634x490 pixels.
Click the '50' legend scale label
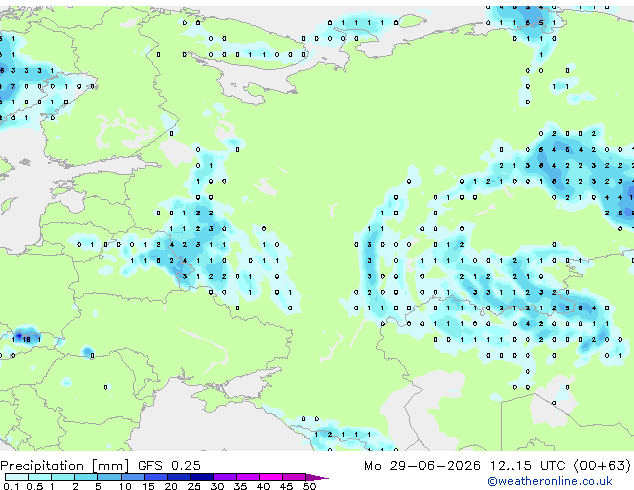click(x=309, y=486)
